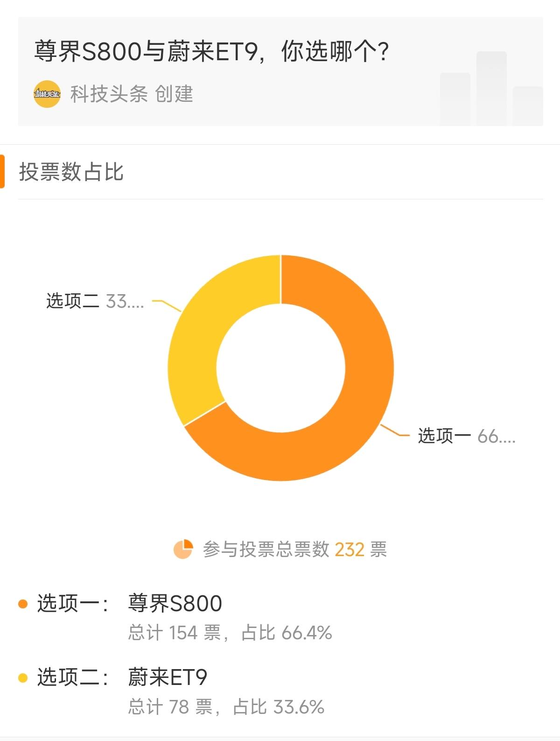Screen dimensions: 560x741
Task: Select the 蔚来ET9 option entry
Action: (168, 677)
